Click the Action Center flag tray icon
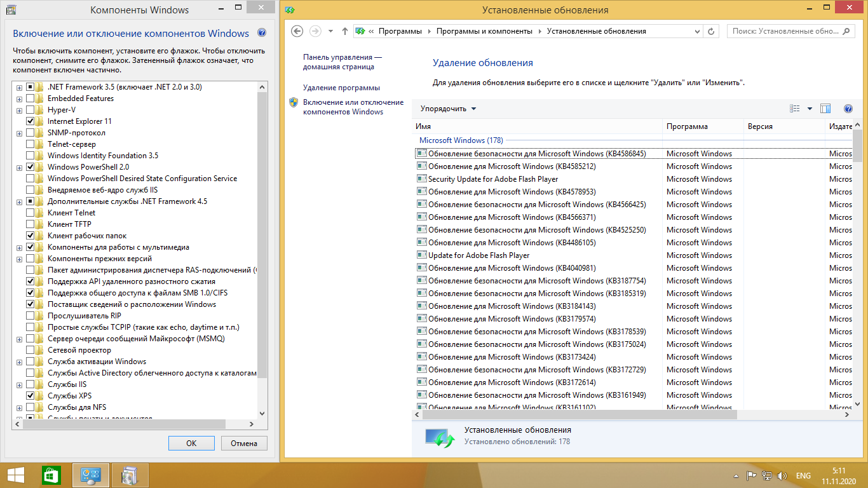The image size is (868, 488). coord(750,475)
